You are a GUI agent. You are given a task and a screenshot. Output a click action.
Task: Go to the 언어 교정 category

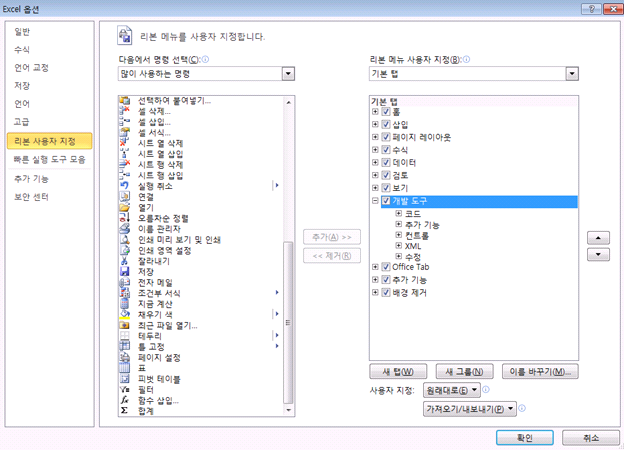coord(31,68)
